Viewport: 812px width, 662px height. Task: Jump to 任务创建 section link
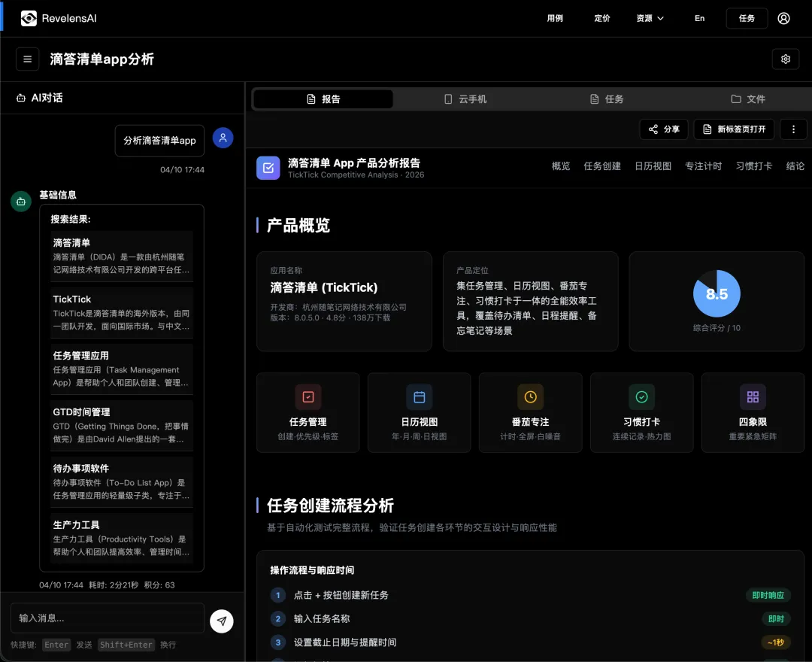602,165
